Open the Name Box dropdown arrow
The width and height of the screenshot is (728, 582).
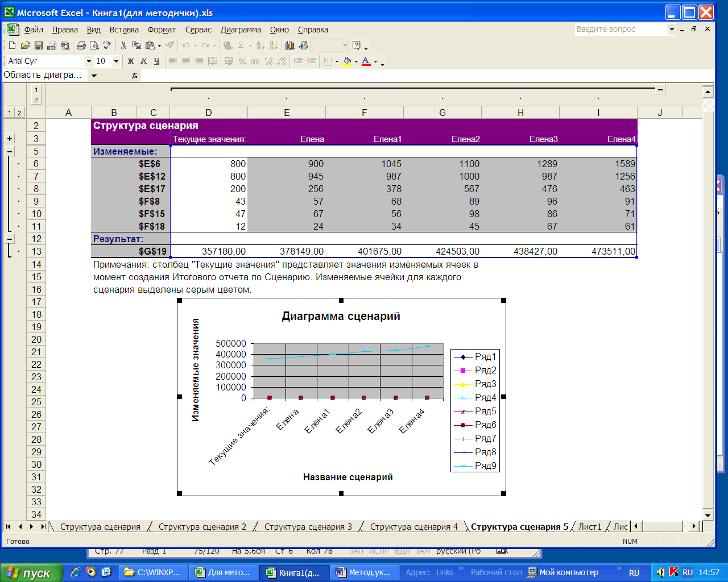94,76
